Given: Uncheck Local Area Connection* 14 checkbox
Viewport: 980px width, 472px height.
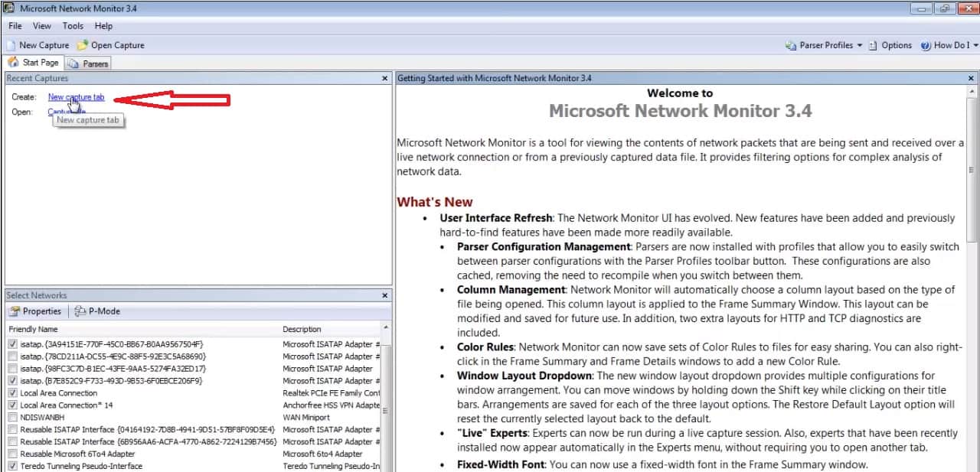Looking at the screenshot, I should point(13,405).
